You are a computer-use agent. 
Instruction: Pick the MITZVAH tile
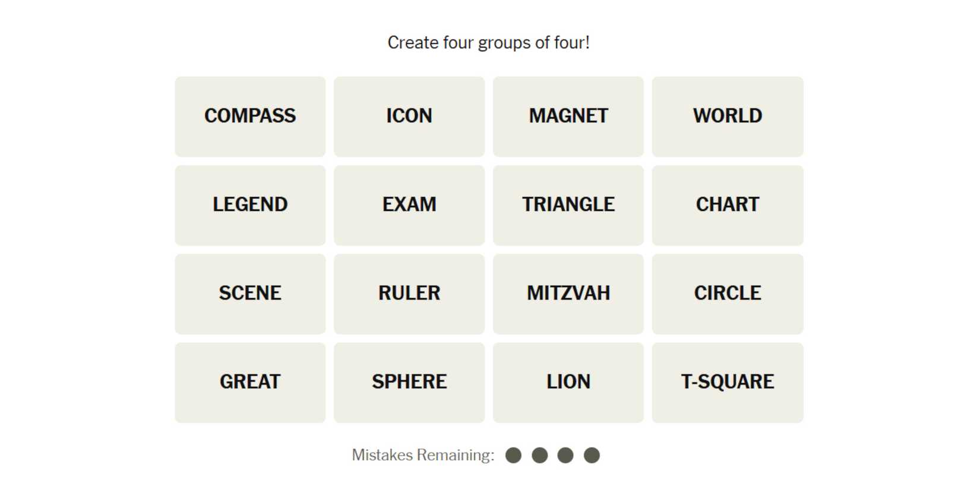coord(568,293)
